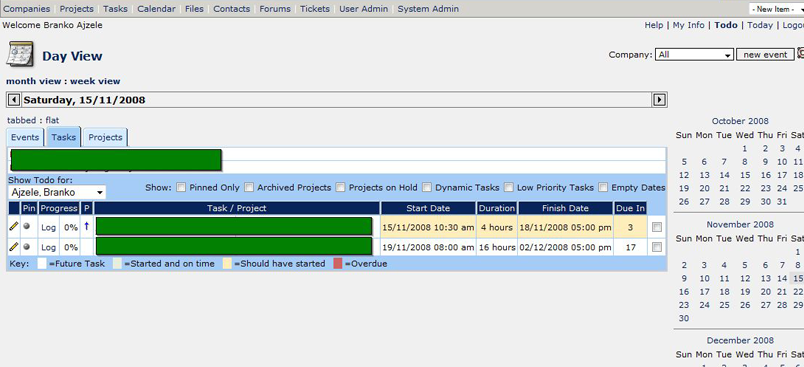Click the pencil edit icon of first task
804x367 pixels.
pyautogui.click(x=14, y=226)
